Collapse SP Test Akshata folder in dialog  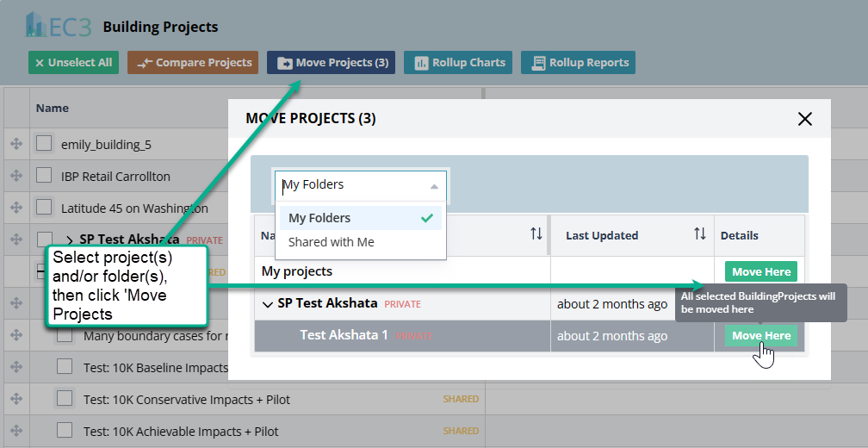(268, 303)
